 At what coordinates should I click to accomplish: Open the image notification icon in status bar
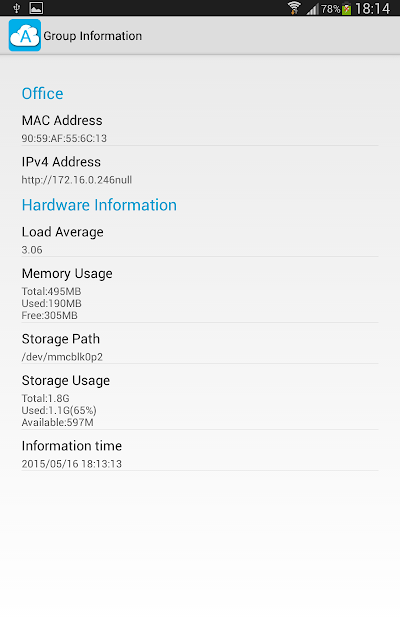tap(36, 8)
